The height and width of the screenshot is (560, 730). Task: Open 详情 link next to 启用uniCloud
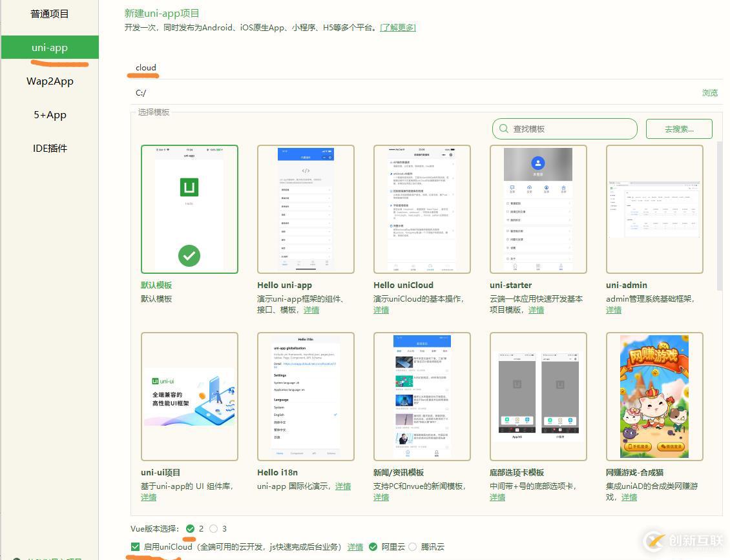coord(355,547)
